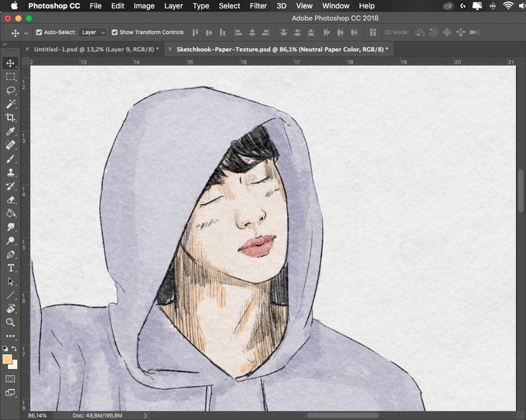This screenshot has height=420, width=526.
Task: Open the Select menu
Action: 230,6
